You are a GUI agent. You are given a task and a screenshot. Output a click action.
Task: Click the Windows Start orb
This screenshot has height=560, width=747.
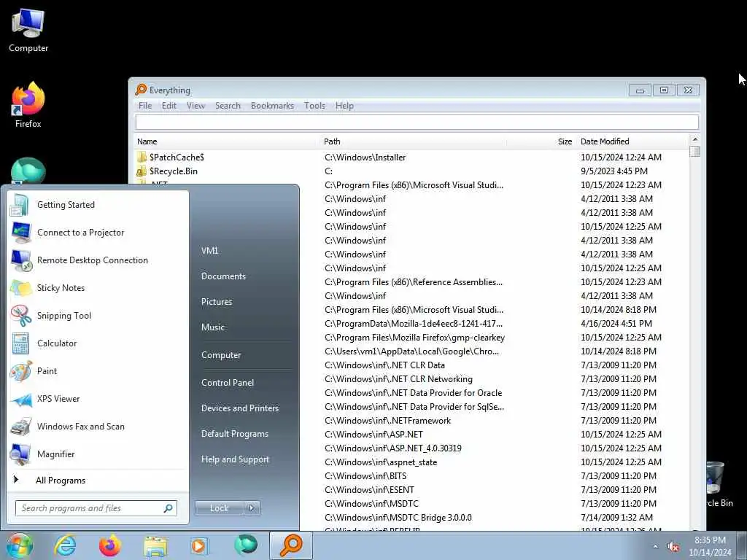click(x=19, y=545)
